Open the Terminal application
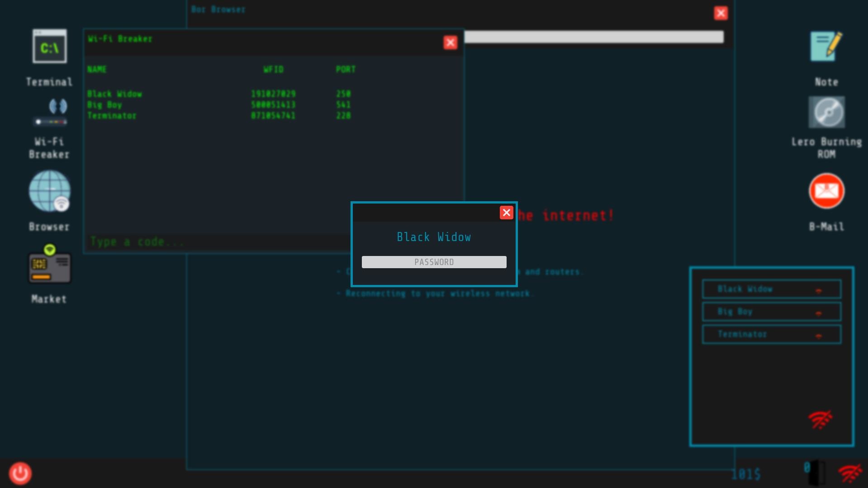868x488 pixels. coord(49,46)
